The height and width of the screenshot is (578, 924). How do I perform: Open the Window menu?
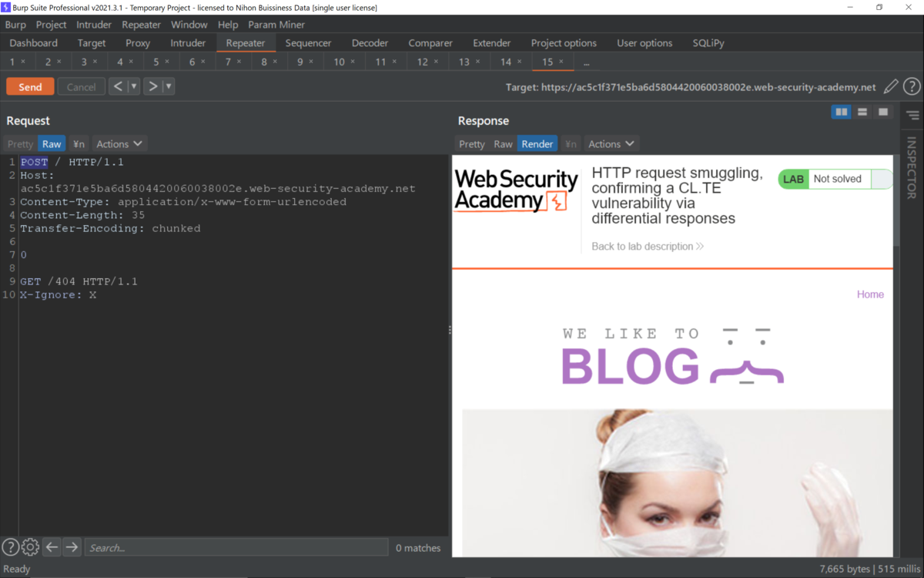point(189,25)
